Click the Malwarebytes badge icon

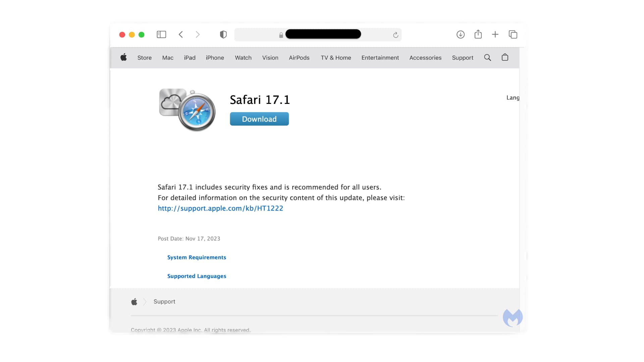(x=513, y=318)
